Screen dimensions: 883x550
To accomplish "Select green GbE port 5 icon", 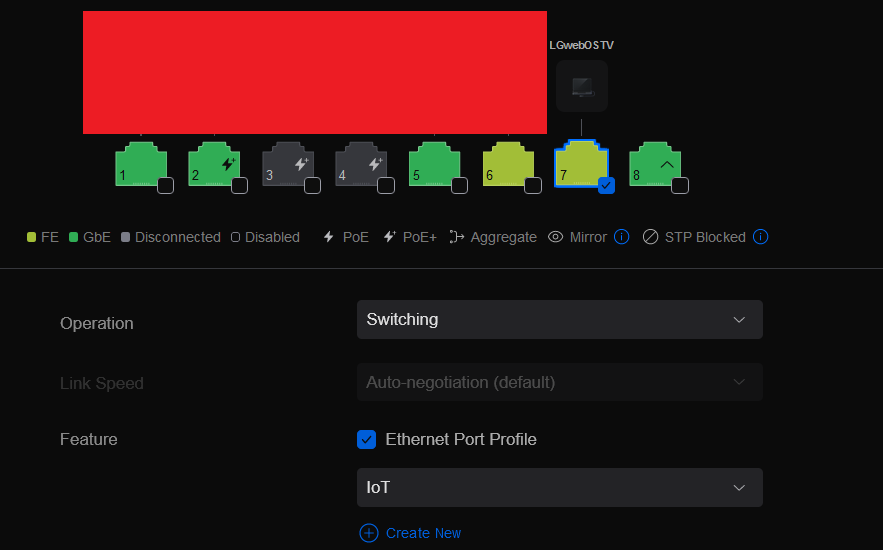I will 433,163.
